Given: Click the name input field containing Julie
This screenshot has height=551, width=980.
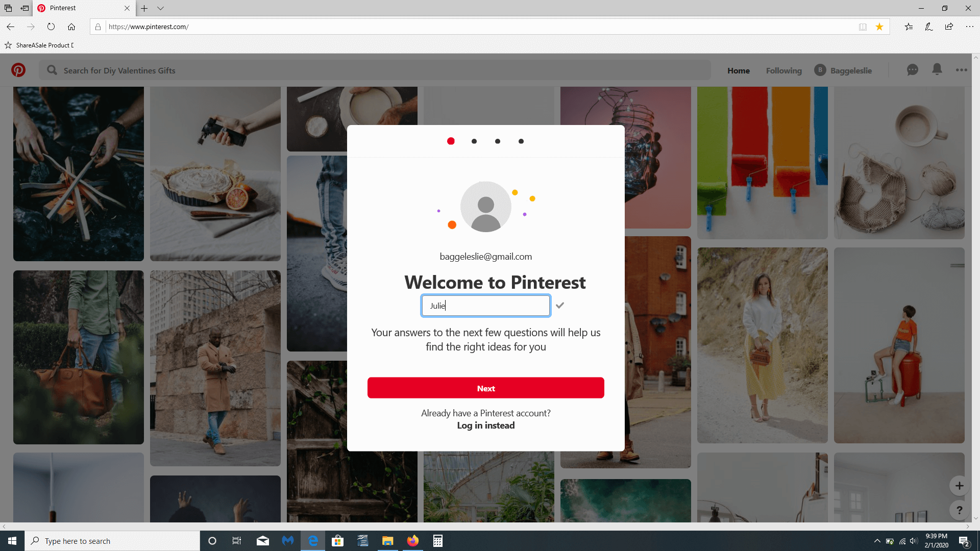Looking at the screenshot, I should [485, 306].
